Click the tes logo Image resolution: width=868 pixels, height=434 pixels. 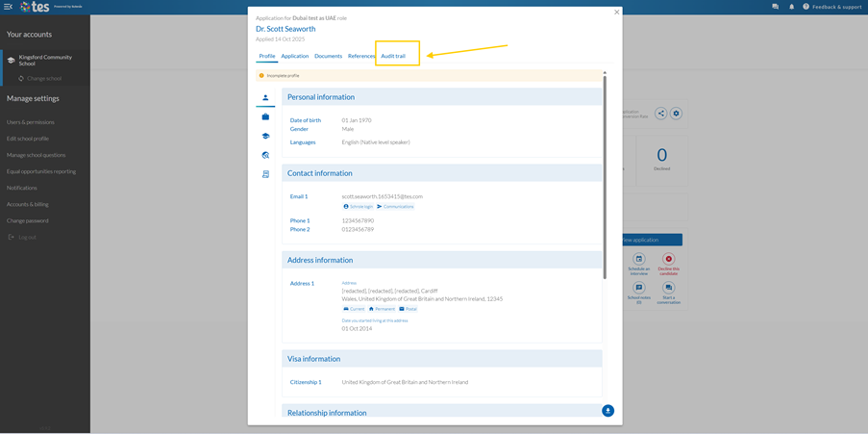pyautogui.click(x=36, y=7)
